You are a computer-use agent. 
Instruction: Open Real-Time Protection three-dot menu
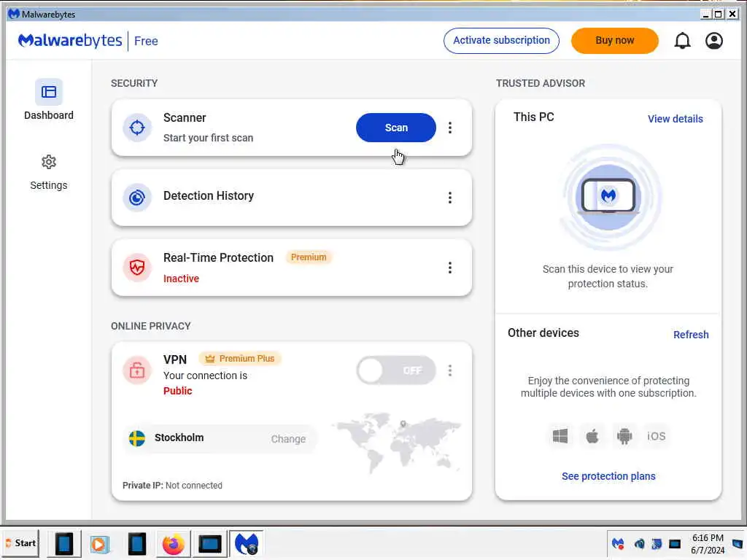pyautogui.click(x=449, y=268)
